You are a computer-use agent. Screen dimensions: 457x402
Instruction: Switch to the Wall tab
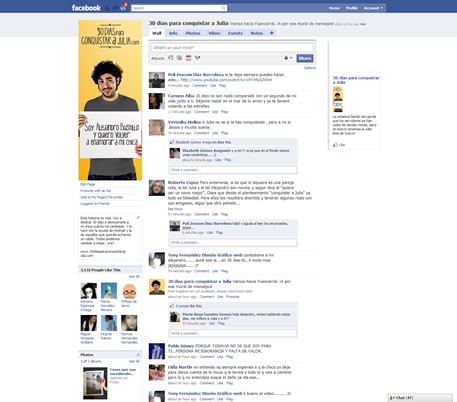point(156,33)
